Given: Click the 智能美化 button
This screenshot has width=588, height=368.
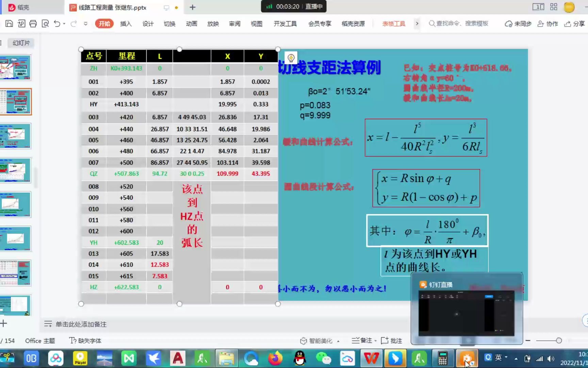Looking at the screenshot, I should (x=316, y=341).
